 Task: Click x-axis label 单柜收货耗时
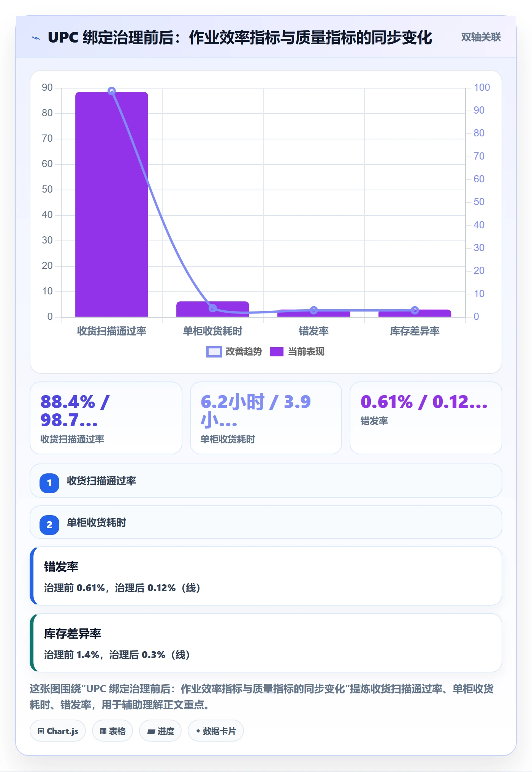[x=213, y=331]
